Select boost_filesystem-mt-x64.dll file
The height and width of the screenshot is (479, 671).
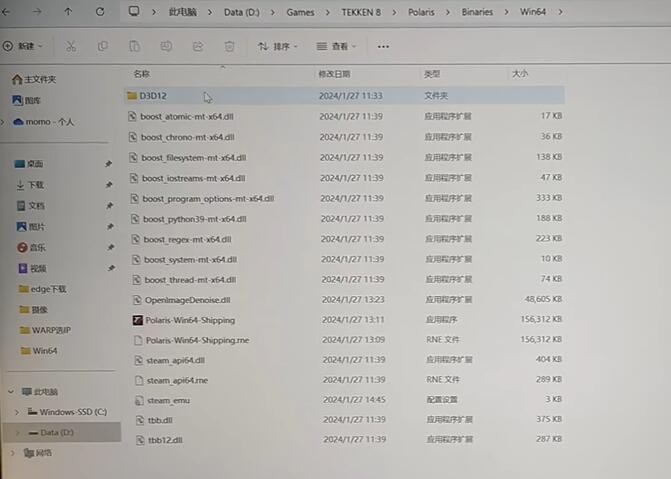coord(345,158)
